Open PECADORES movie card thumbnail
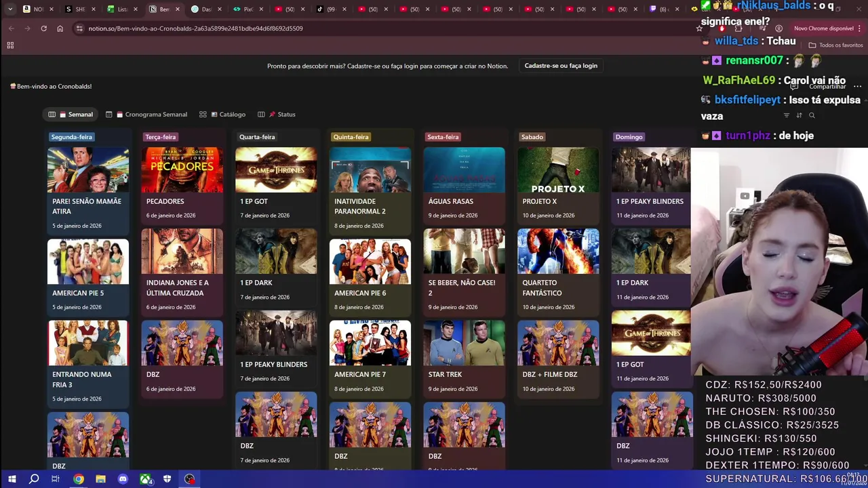Viewport: 868px width, 488px height. (182, 169)
